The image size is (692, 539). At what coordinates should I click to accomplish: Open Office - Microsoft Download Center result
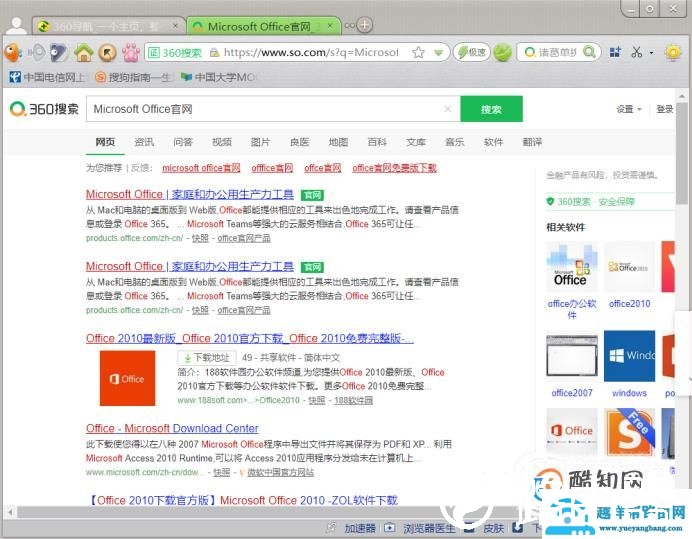pos(172,429)
